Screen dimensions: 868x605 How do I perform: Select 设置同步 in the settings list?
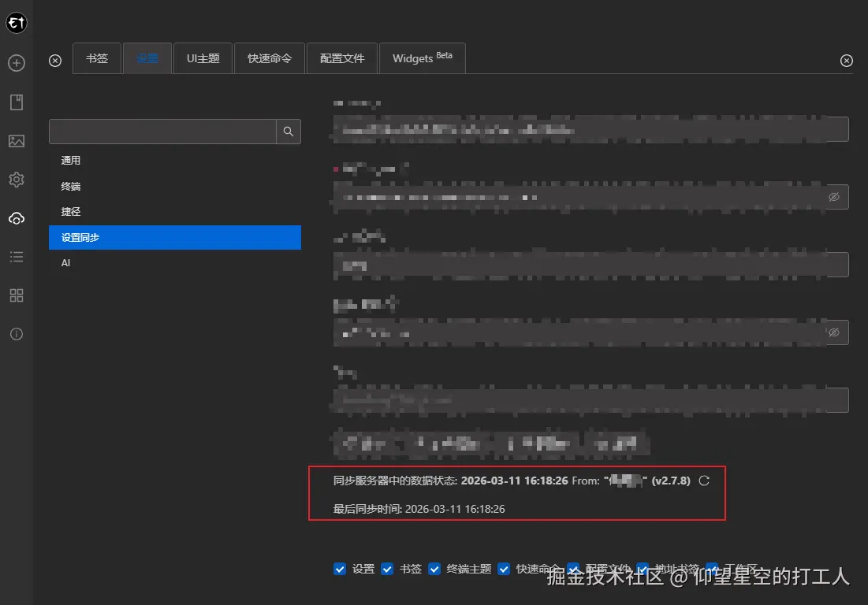175,237
